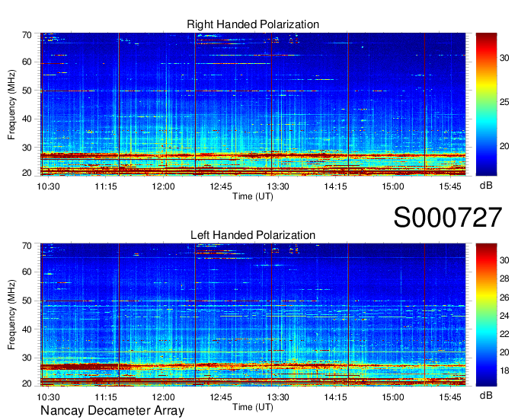Viewport: 518px width, 420px height.
Task: Click the 40 MHz tick on top plot
Action: [x=27, y=119]
